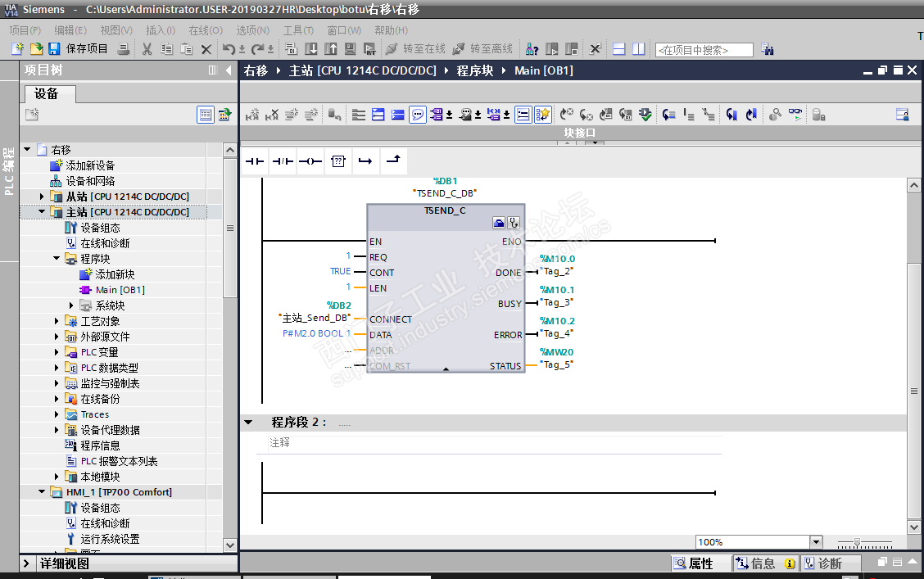Click search-in-project binoculars icon
924x579 pixels.
[767, 49]
